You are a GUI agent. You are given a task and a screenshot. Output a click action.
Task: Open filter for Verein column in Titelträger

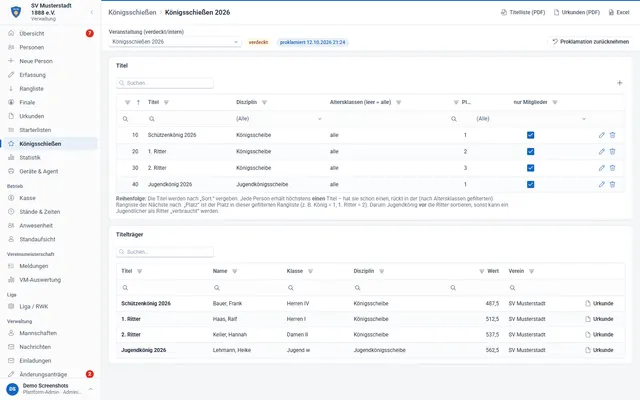[x=531, y=271]
